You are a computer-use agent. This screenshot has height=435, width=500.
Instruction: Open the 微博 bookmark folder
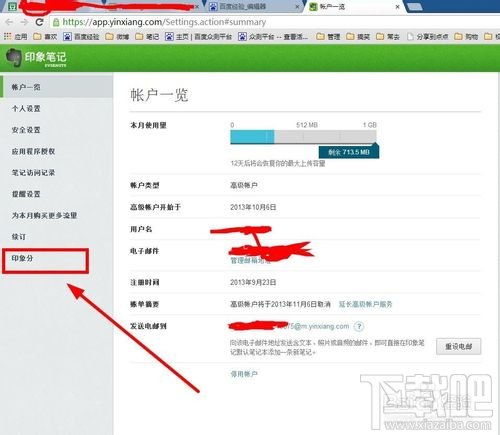tap(117, 36)
